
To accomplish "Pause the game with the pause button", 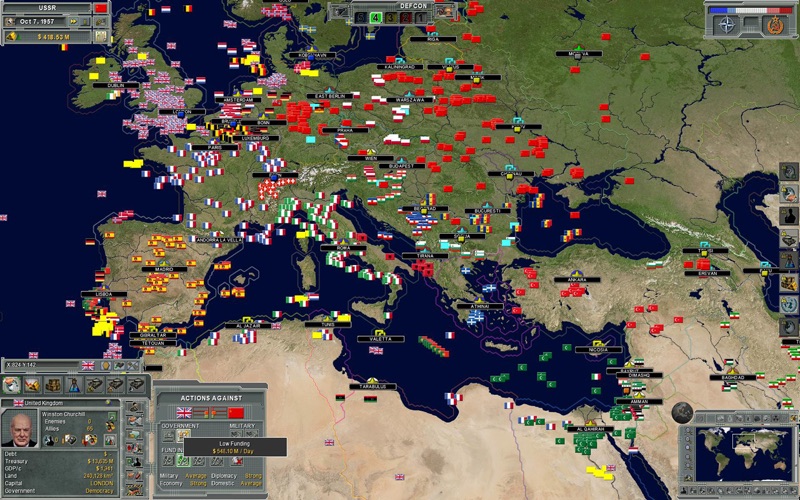I will click(x=85, y=22).
